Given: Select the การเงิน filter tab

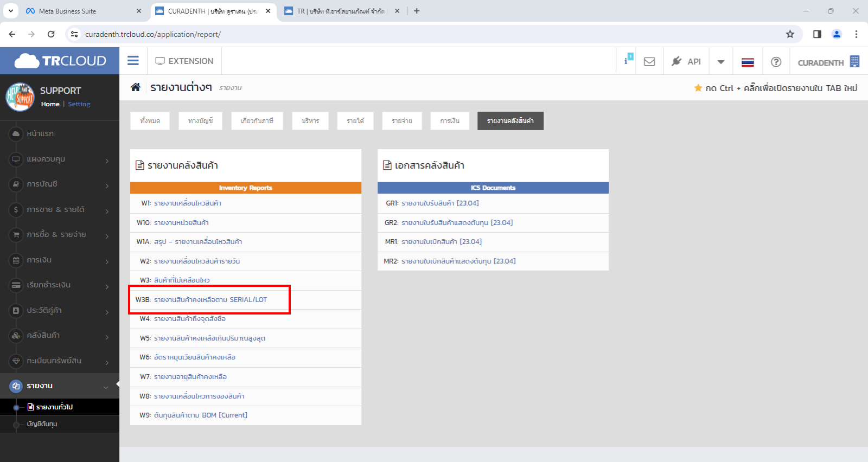Looking at the screenshot, I should click(x=450, y=121).
